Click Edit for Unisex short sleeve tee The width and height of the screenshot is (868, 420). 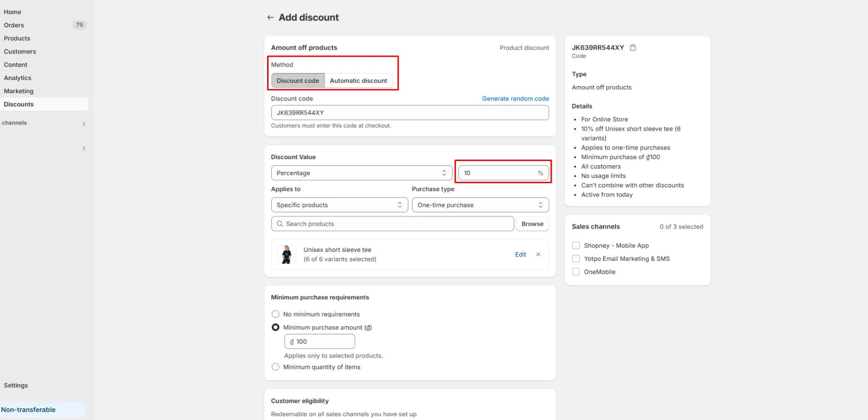520,254
